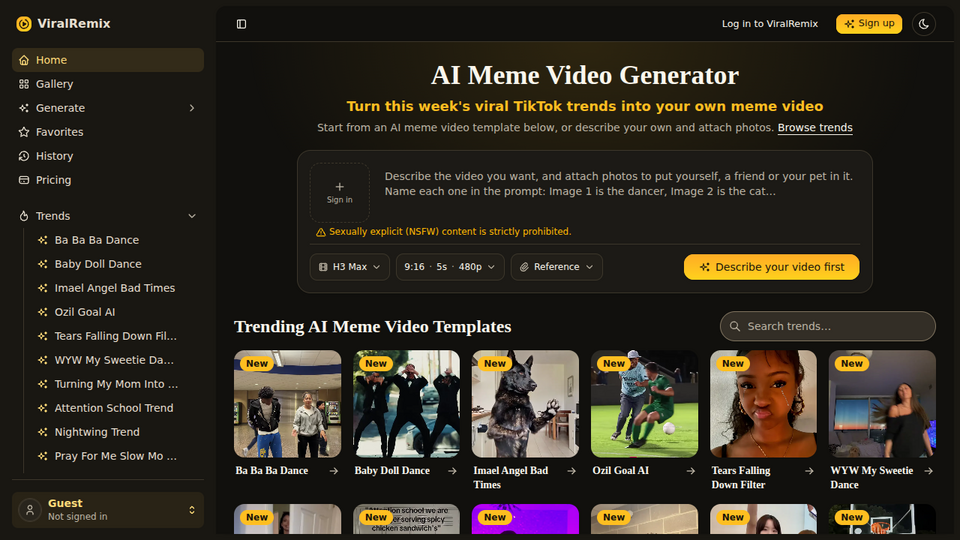This screenshot has width=960, height=540.
Task: Click the Guest avatar icon
Action: pyautogui.click(x=29, y=510)
